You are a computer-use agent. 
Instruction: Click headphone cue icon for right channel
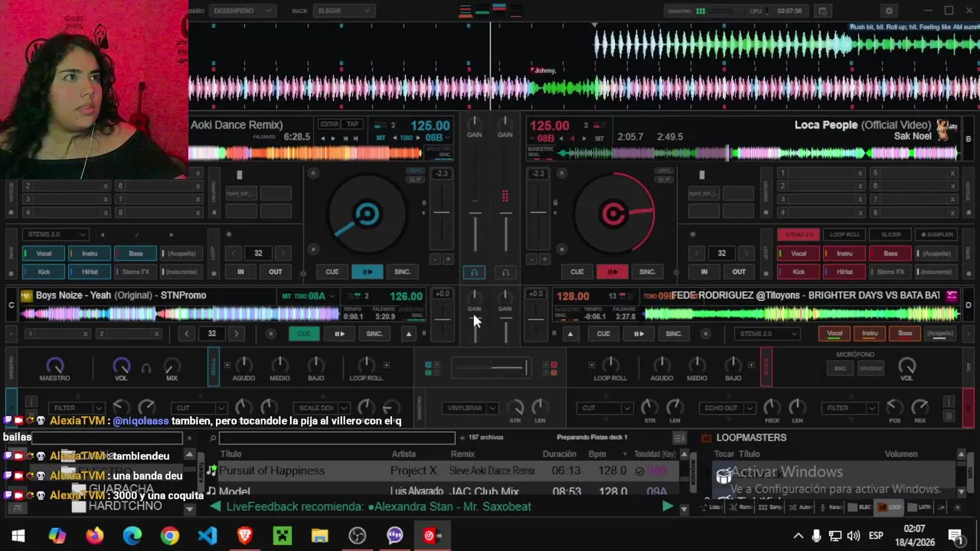click(505, 272)
